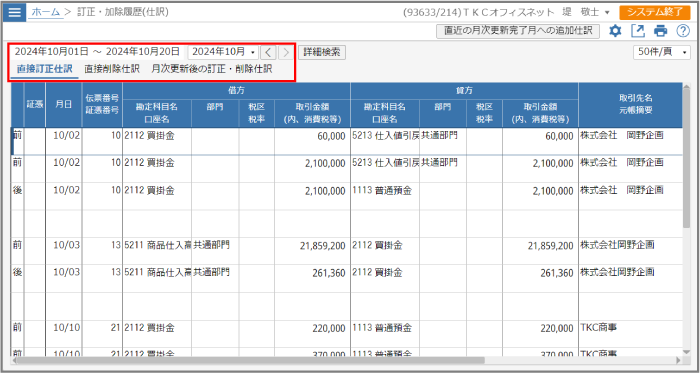Click the 借方 column group header

tap(236, 90)
